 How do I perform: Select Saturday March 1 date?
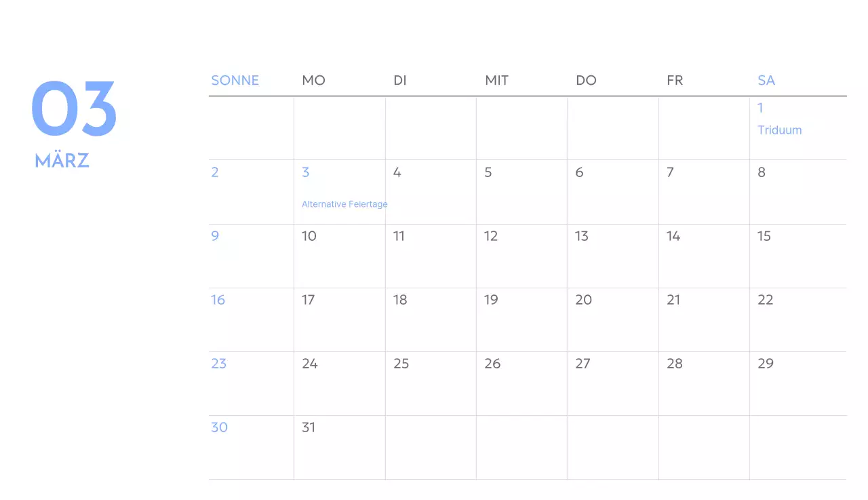pyautogui.click(x=760, y=108)
